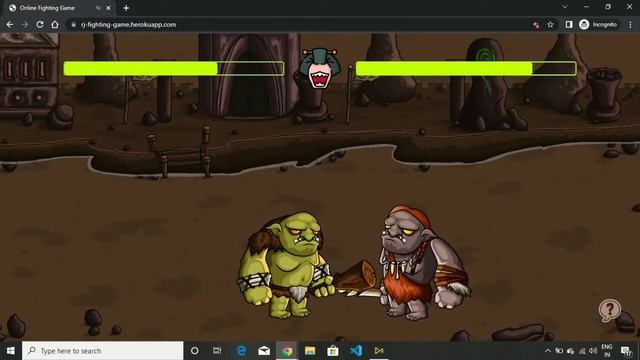The image size is (640, 360).
Task: Bookmark this page with the star icon
Action: click(550, 24)
